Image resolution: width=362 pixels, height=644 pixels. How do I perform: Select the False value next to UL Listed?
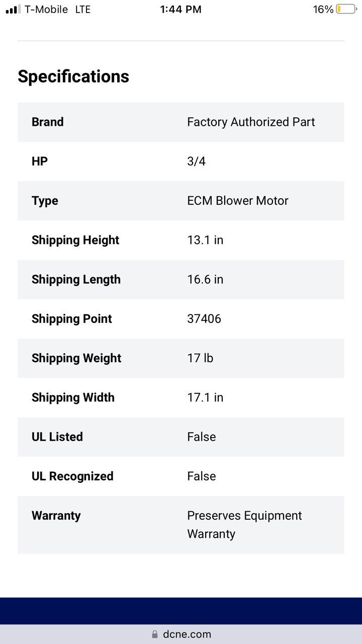[201, 437]
